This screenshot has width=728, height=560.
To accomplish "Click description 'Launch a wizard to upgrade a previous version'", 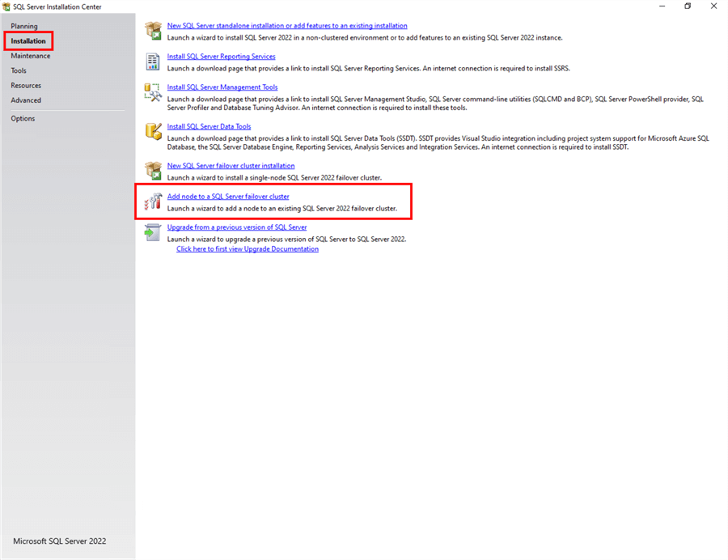I will [286, 240].
